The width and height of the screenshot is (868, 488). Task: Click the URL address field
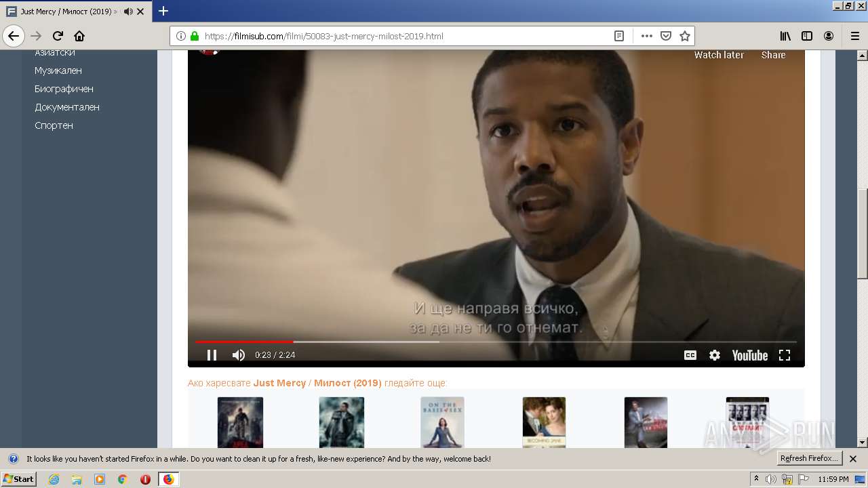click(405, 36)
